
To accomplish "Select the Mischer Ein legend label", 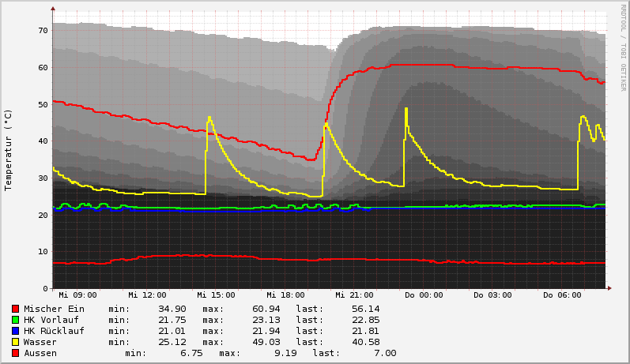I will tap(54, 309).
